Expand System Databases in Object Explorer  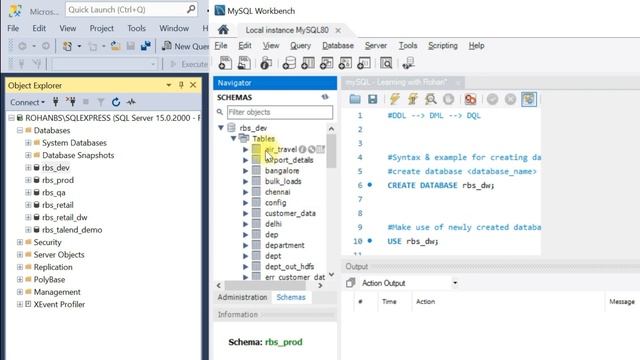tap(28, 142)
